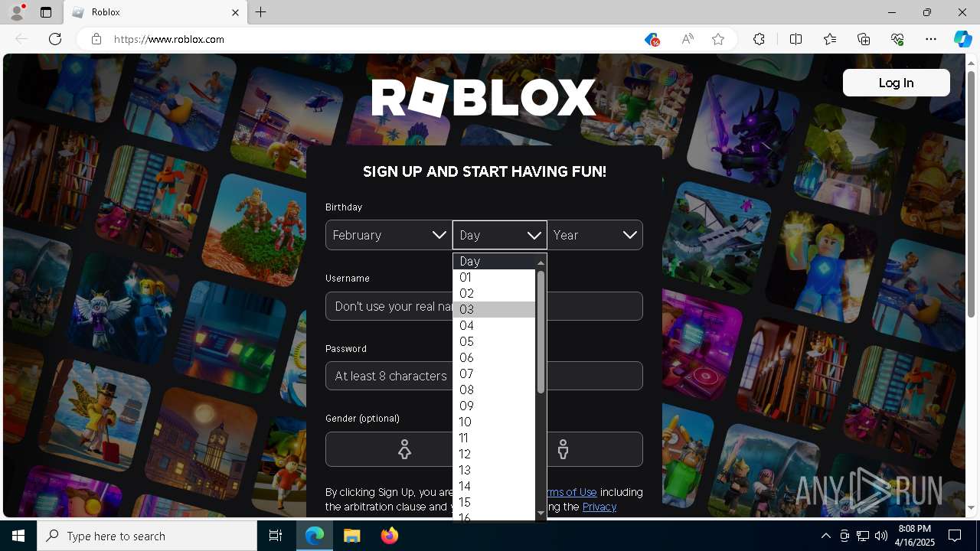This screenshot has height=551, width=980.
Task: Open the browser profile icon
Action: coord(17,12)
